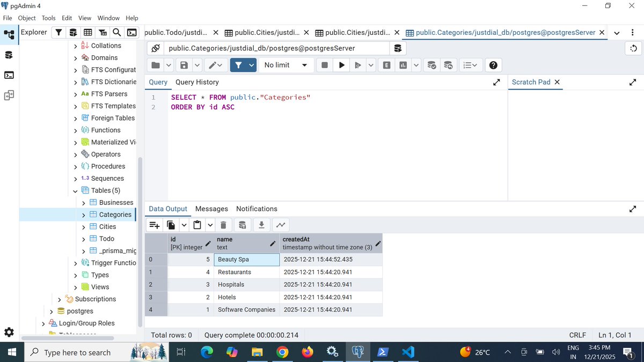Open the paste options dropdown in Data Output
This screenshot has height=362, width=644.
(210, 225)
